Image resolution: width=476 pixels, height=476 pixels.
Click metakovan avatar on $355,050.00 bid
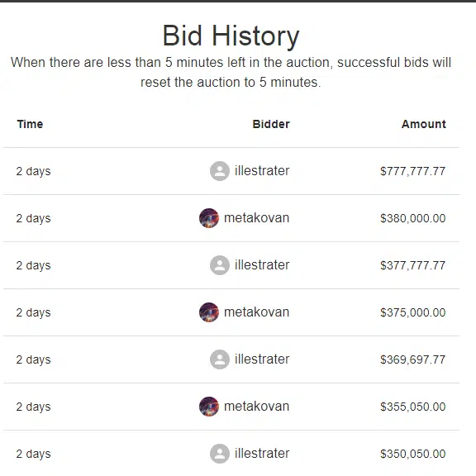coord(209,407)
